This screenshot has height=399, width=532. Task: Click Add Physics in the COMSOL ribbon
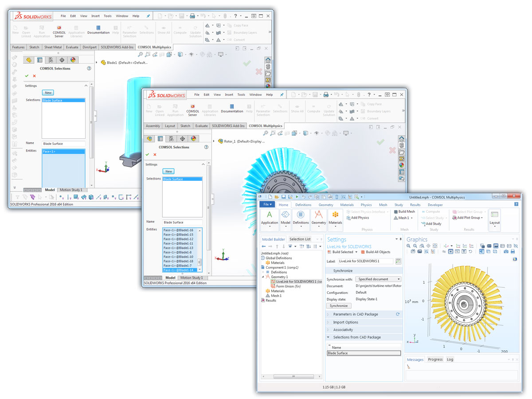pos(360,218)
